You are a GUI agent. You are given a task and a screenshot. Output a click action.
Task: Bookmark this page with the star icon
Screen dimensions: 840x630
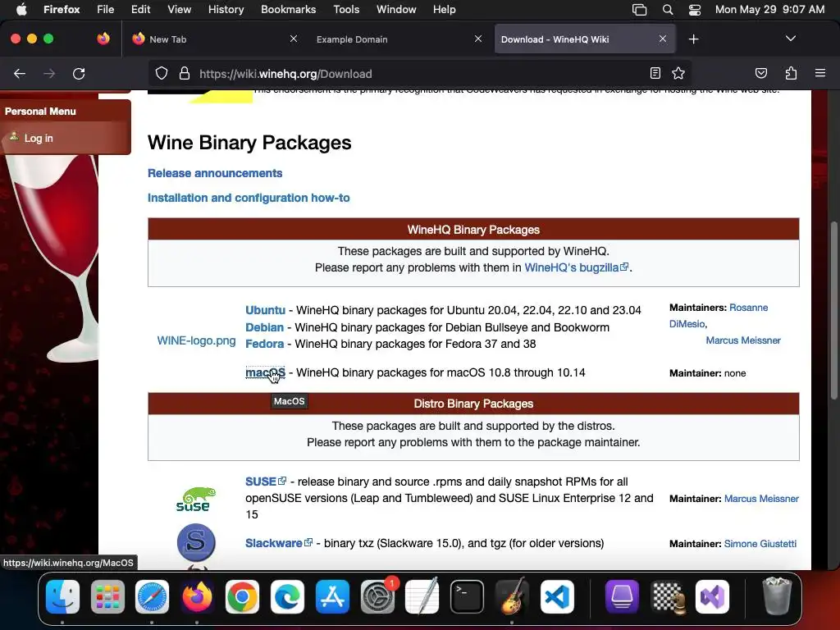pyautogui.click(x=678, y=73)
